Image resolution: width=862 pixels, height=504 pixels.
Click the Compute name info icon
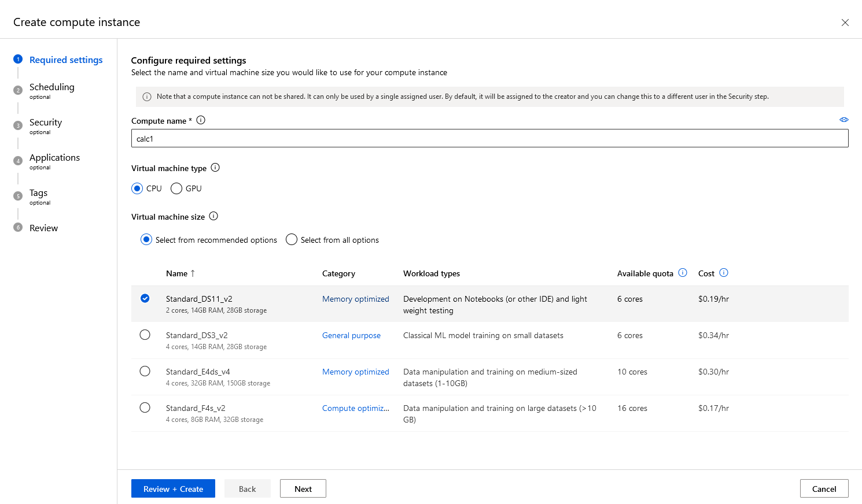201,120
